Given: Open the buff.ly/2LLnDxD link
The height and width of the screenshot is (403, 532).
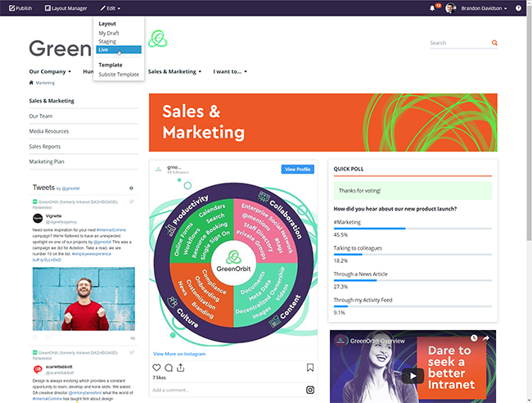Looking at the screenshot, I should pyautogui.click(x=47, y=260).
